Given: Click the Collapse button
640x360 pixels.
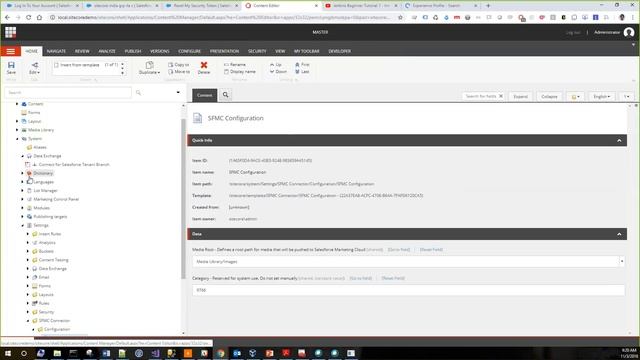Looking at the screenshot, I should point(549,96).
